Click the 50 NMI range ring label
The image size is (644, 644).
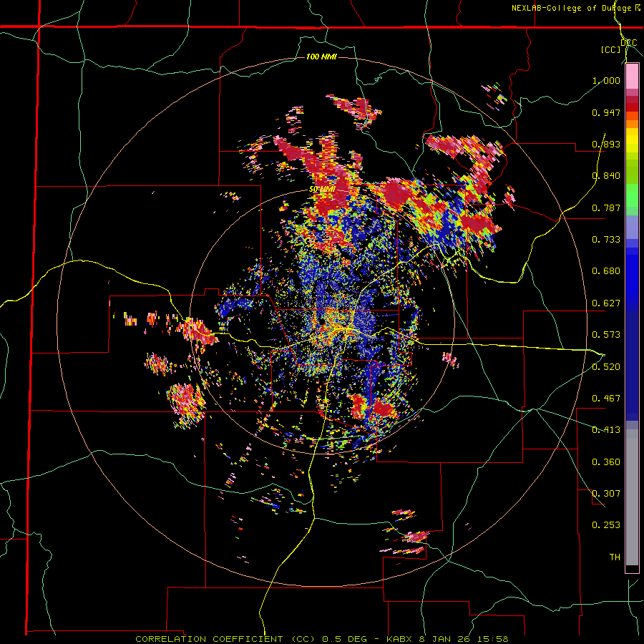323,190
